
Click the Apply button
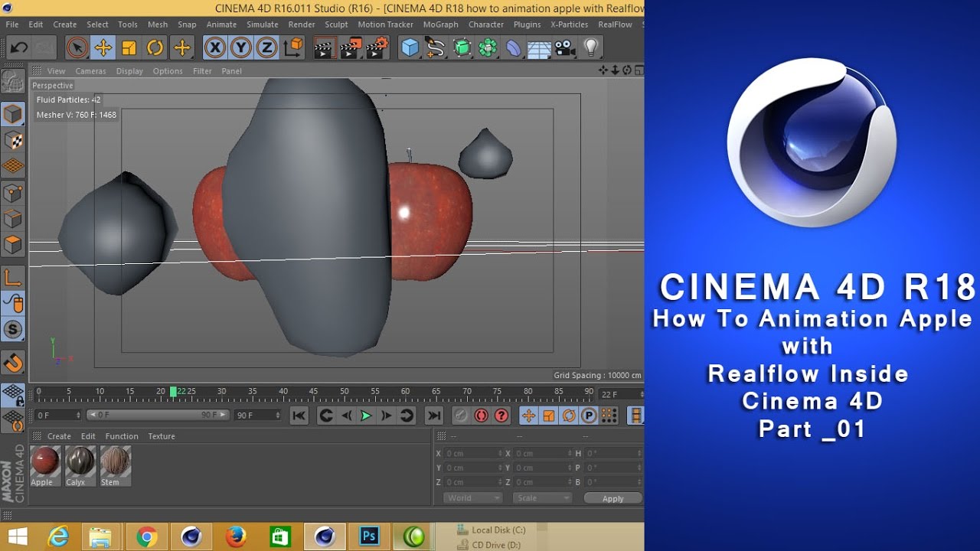(x=612, y=498)
